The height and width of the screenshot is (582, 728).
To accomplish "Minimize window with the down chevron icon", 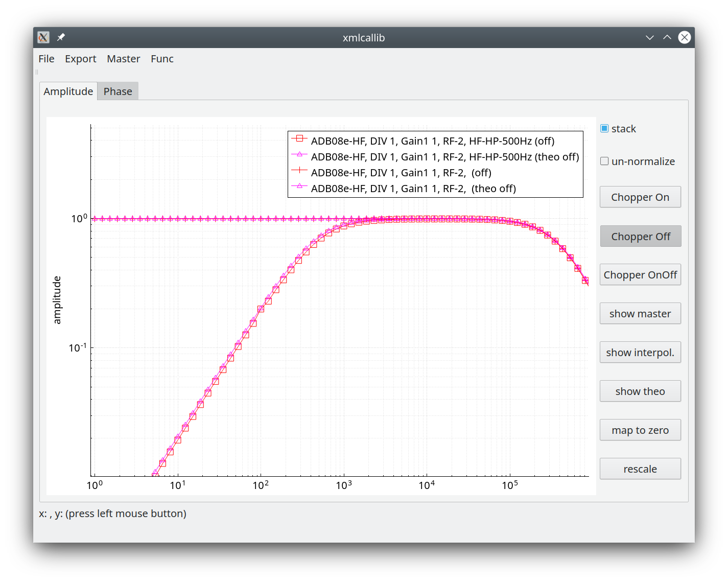I will (650, 37).
